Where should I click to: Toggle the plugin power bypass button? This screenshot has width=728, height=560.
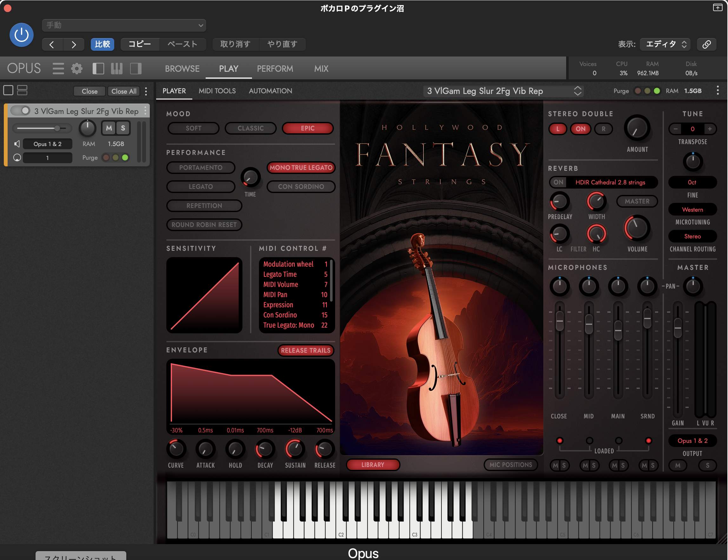point(21,35)
